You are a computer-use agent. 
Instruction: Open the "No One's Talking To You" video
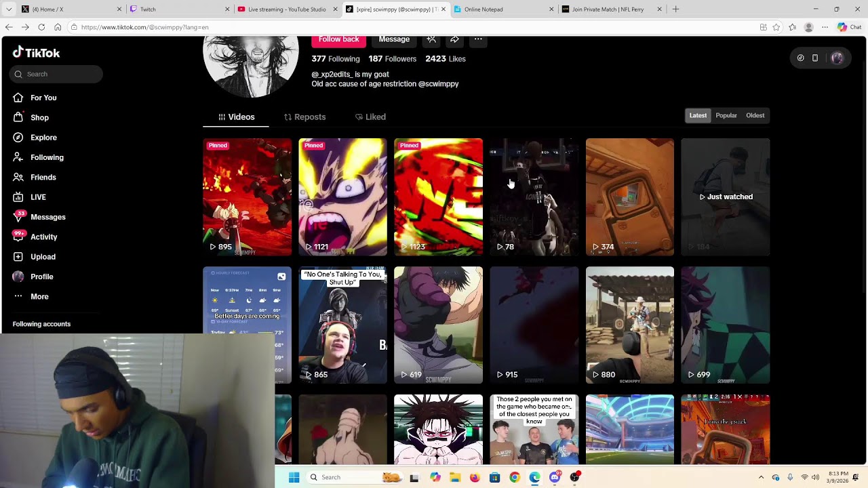343,325
